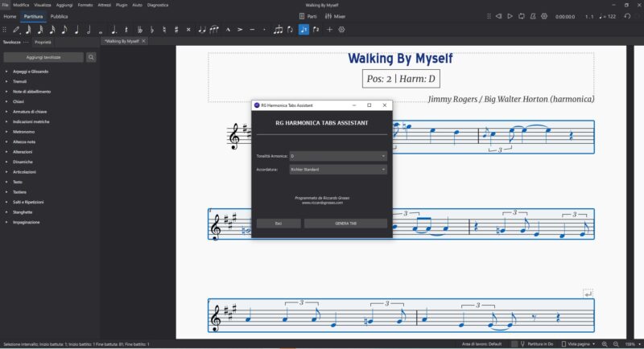Zoom in using status bar magnifier
Viewport: 644px width, 349px height.
[x=605, y=344]
